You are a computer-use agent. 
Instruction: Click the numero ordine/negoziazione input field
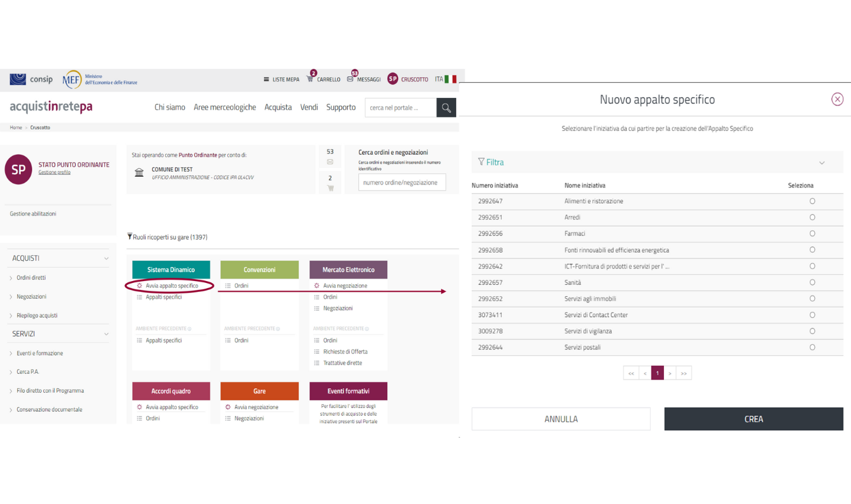[402, 183]
